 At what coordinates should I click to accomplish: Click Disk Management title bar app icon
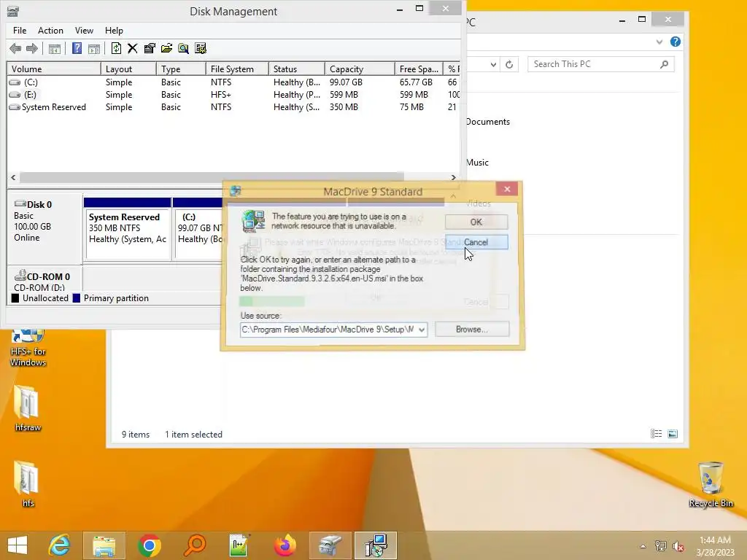click(13, 11)
